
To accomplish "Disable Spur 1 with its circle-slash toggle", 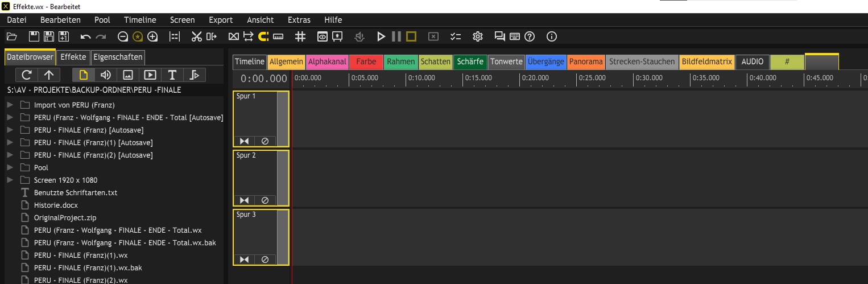I will coord(264,141).
